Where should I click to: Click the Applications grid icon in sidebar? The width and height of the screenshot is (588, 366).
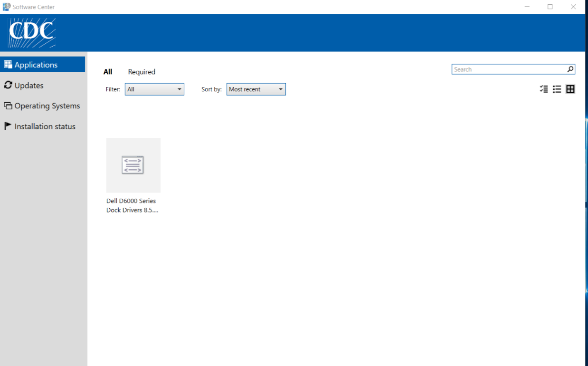(x=8, y=65)
